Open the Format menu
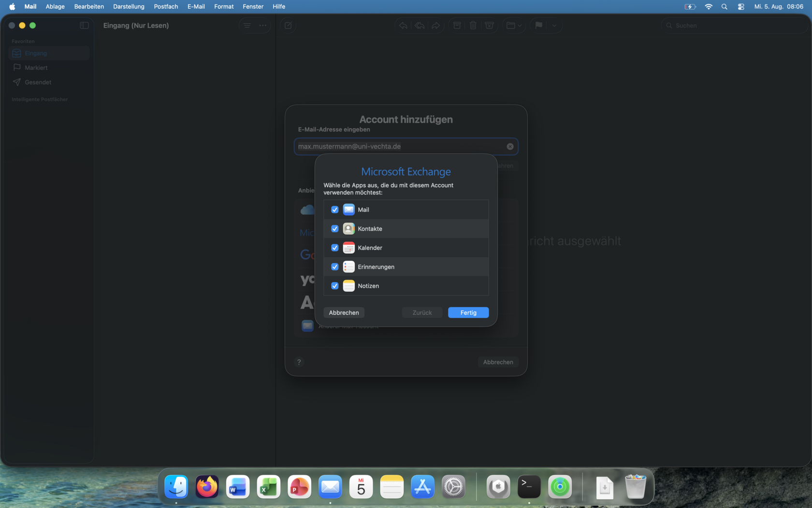812x508 pixels. click(224, 6)
